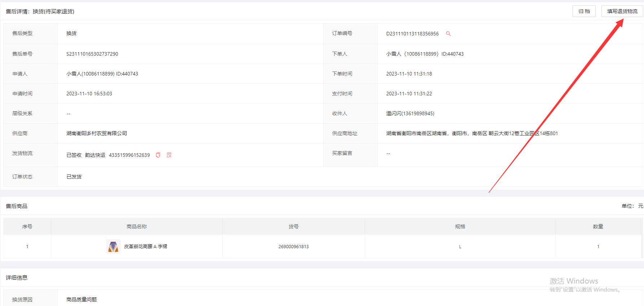Open logistics tracking details icon
This screenshot has height=306, width=644.
click(169, 155)
